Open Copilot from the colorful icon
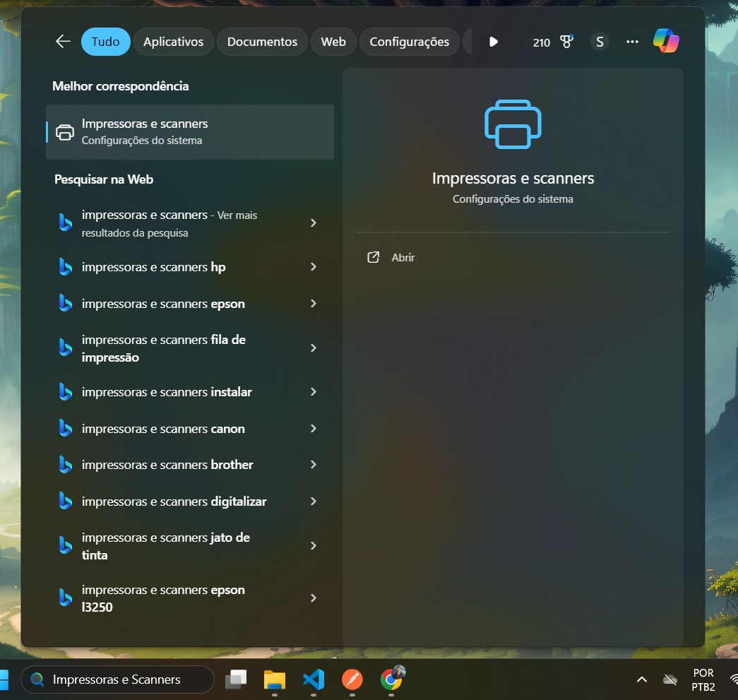Image resolution: width=738 pixels, height=700 pixels. [x=665, y=42]
